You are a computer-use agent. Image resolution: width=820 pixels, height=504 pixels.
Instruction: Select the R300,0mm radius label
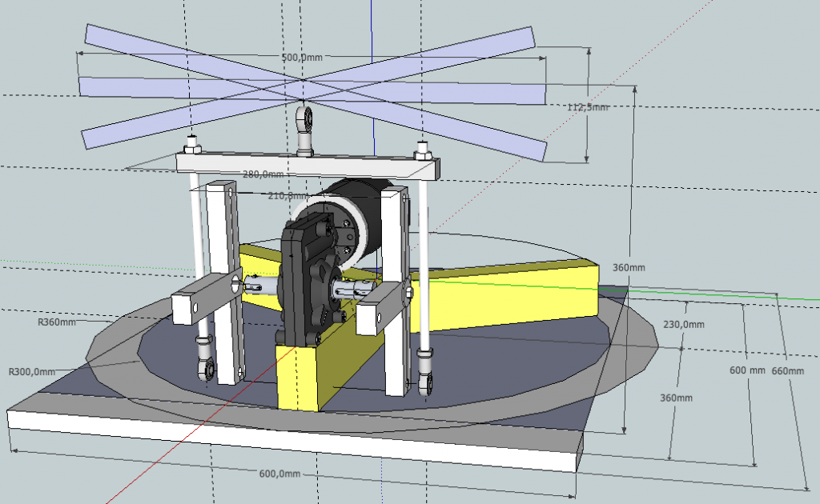[31, 371]
